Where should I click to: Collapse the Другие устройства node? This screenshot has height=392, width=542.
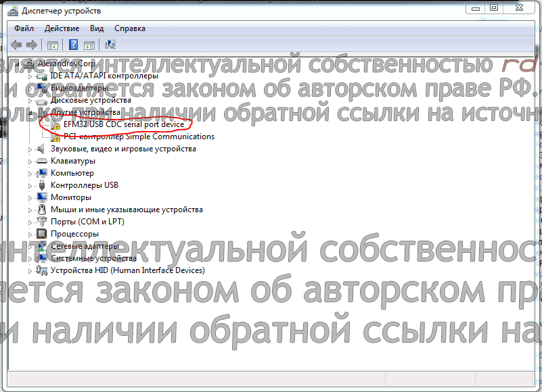(x=30, y=112)
